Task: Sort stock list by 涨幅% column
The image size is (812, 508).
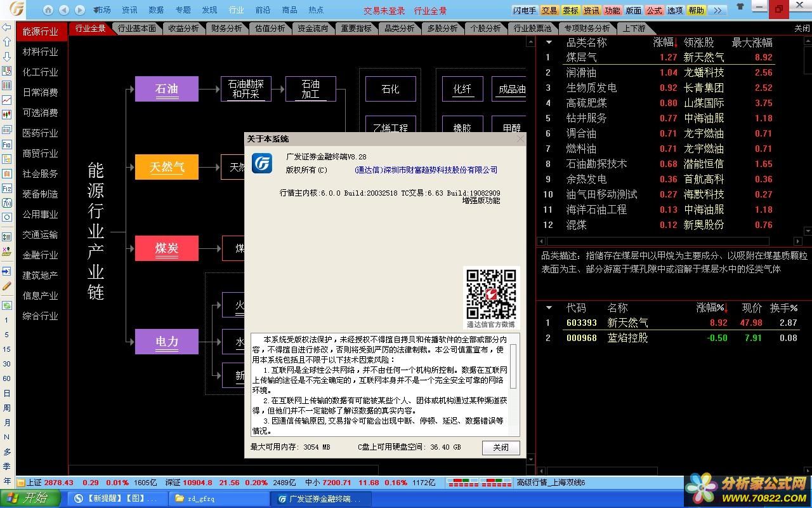Action: pyautogui.click(x=712, y=308)
